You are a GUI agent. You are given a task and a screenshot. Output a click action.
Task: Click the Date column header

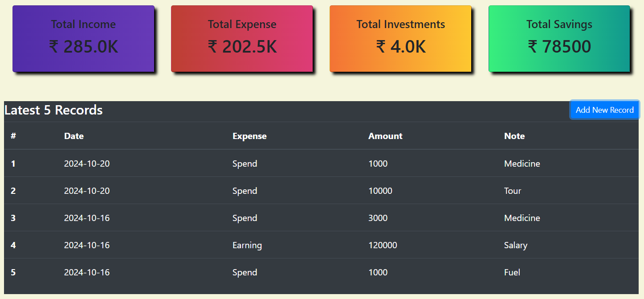tap(74, 136)
